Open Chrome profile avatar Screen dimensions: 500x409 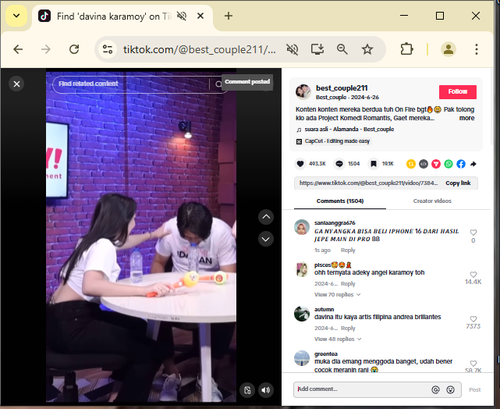point(448,49)
